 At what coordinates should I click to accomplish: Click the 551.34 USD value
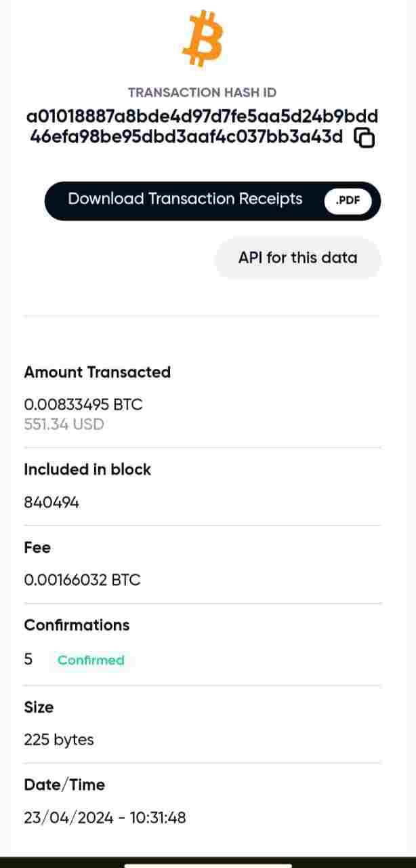tap(64, 425)
